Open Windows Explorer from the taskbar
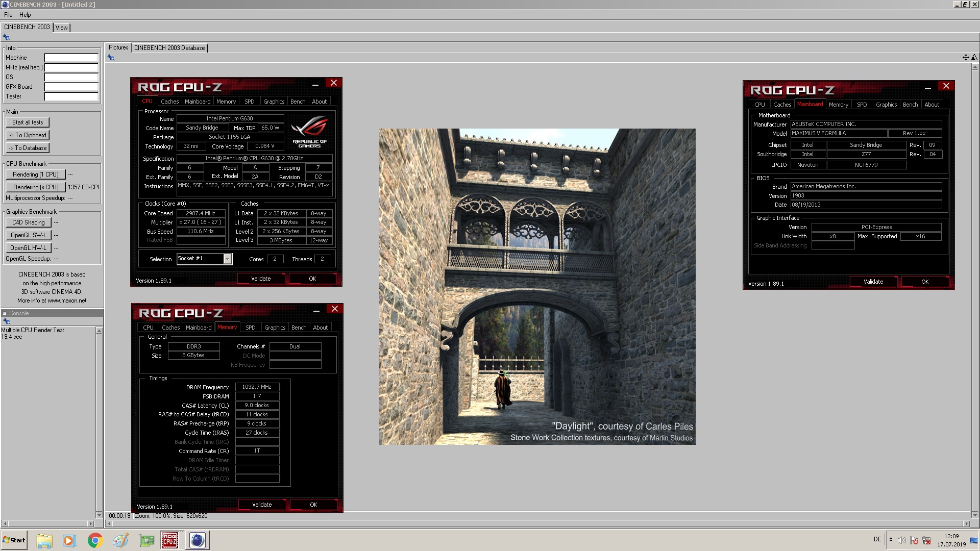Viewport: 980px width, 551px height. point(44,540)
